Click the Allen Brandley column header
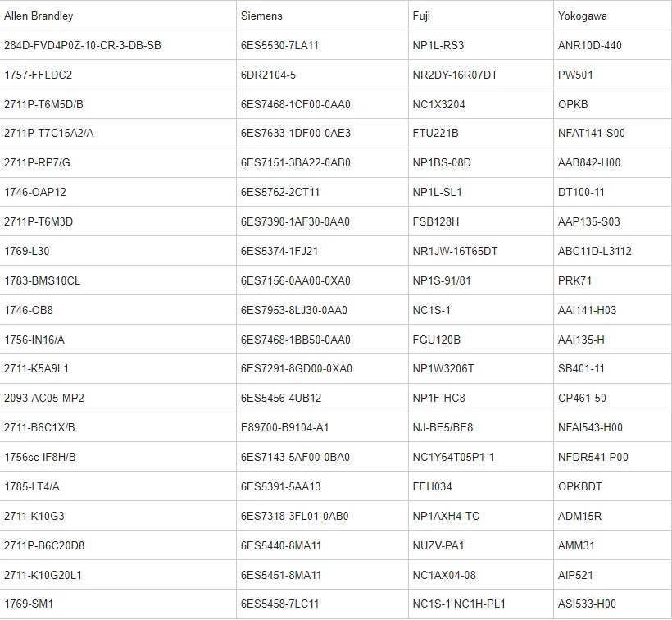This screenshot has width=672, height=620. point(39,16)
